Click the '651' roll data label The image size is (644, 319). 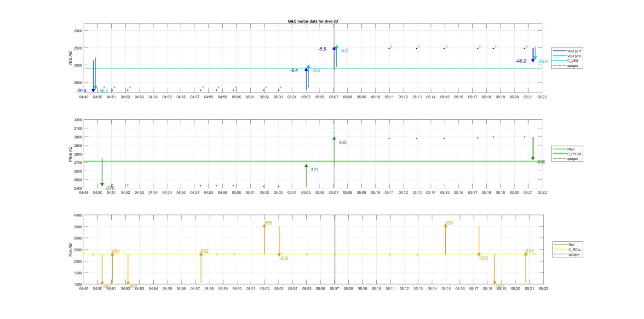tap(529, 252)
